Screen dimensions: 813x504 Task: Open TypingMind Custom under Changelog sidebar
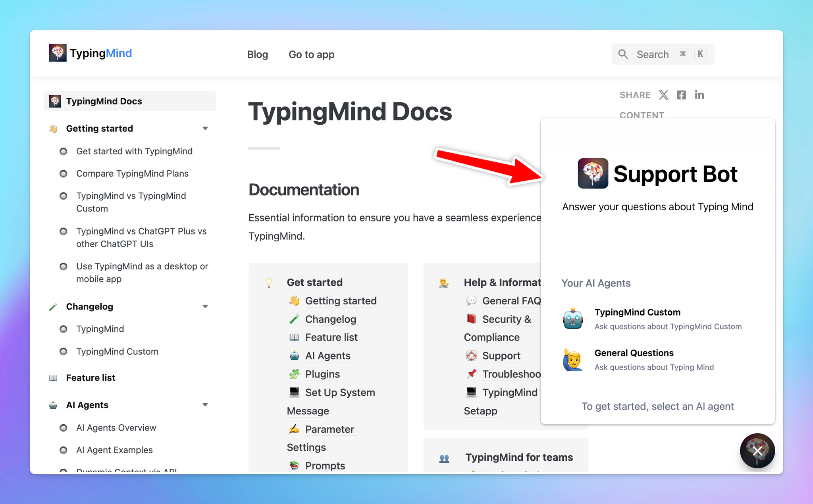point(117,352)
